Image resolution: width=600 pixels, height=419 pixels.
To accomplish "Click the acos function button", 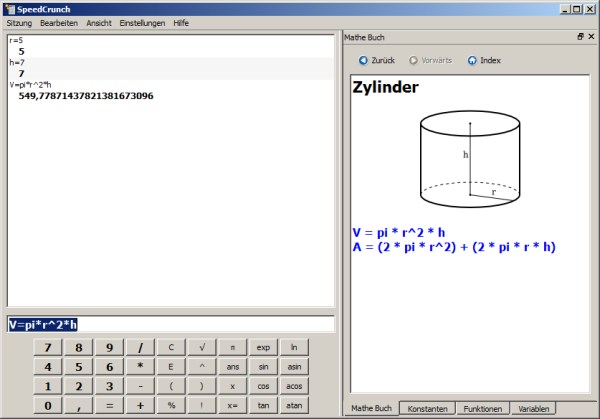I will [x=294, y=386].
